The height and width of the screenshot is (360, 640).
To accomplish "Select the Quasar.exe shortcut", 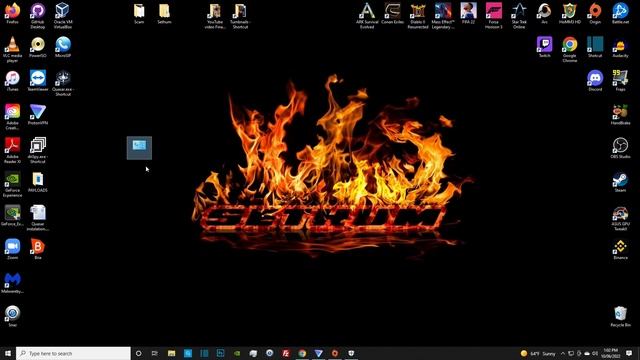I will pos(63,83).
